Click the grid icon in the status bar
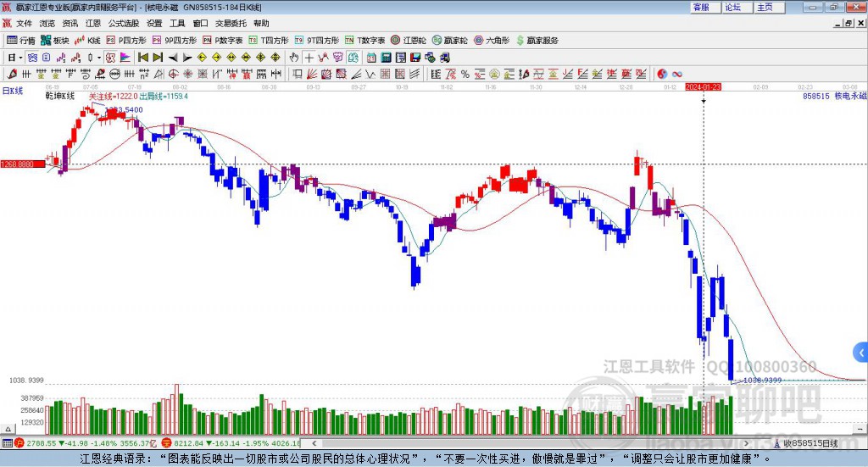This screenshot has height=467, width=868. [7, 443]
